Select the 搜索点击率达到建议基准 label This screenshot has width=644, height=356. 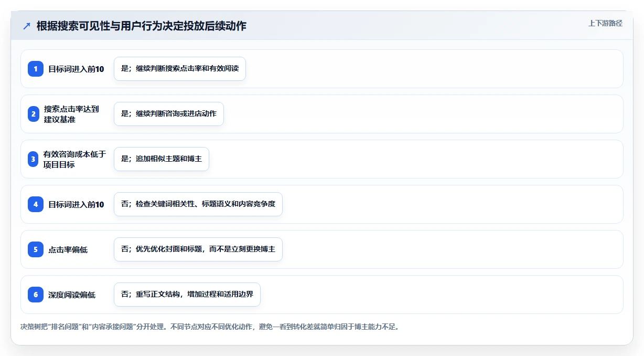coord(71,114)
